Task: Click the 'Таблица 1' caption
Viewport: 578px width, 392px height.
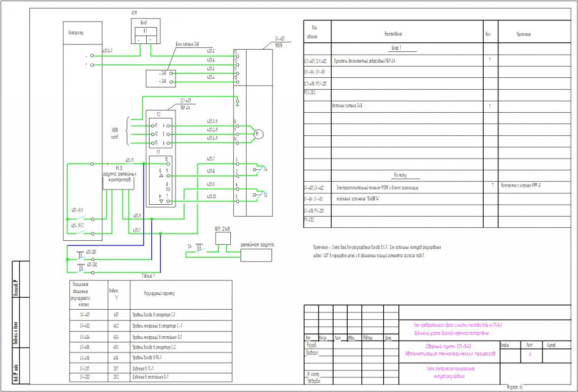Action: pos(148,276)
